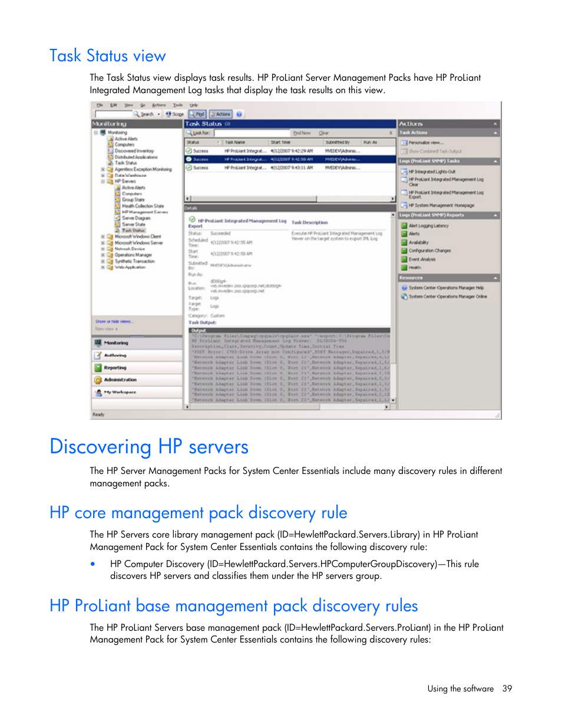Collapse Logs (ProLiant SNMP) Reports section
562x728 pixels.
[x=495, y=215]
